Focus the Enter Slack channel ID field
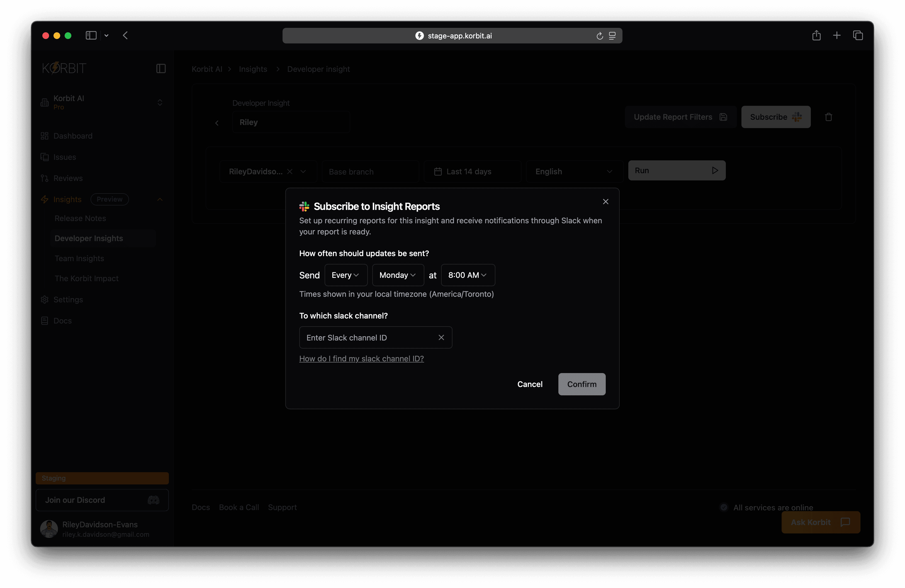905x588 pixels. pos(375,337)
